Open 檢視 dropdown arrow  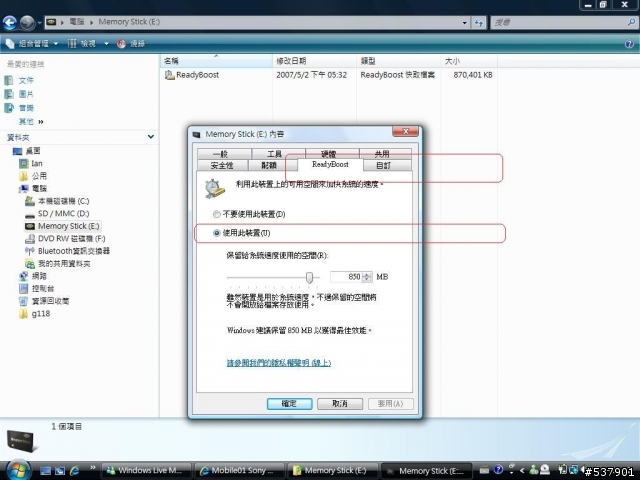pos(106,44)
